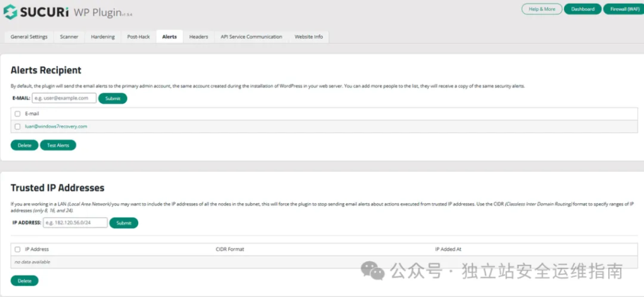Open the Hardening tab
The height and width of the screenshot is (297, 644).
pos(103,36)
